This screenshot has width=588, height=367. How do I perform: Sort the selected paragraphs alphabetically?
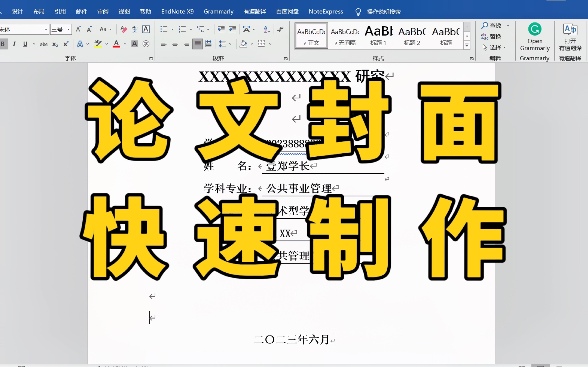coord(267,29)
